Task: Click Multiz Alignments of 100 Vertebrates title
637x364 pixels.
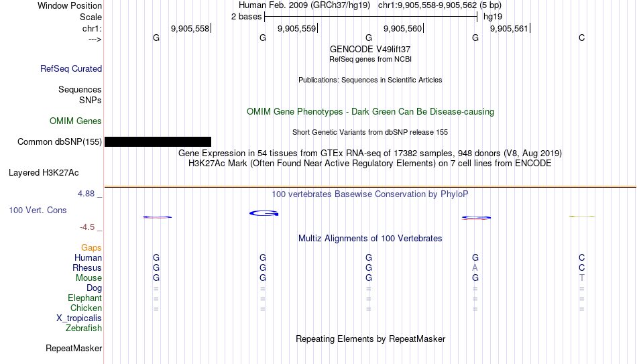Action: (370, 239)
